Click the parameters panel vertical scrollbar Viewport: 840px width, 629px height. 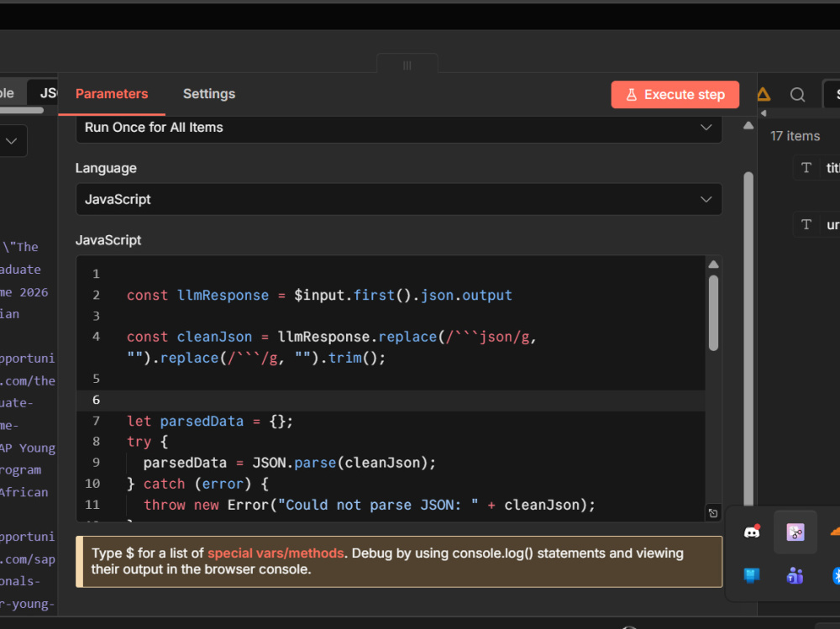click(x=748, y=338)
